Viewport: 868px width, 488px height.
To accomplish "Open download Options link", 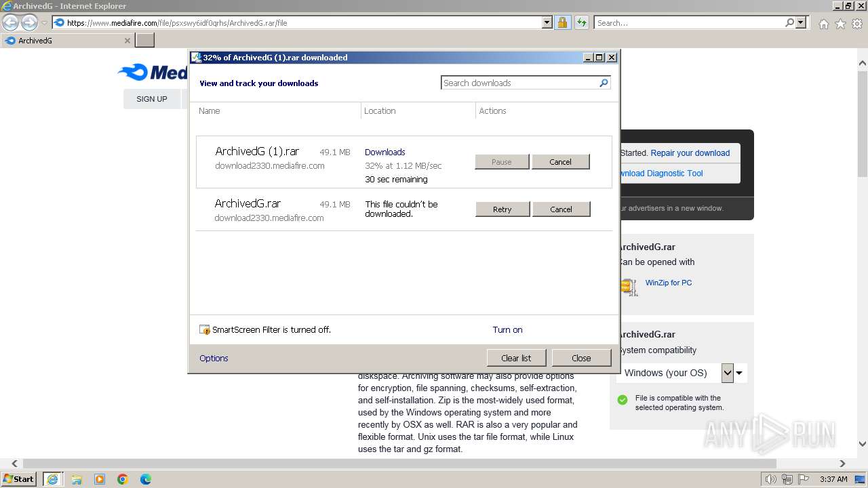I will coord(214,358).
